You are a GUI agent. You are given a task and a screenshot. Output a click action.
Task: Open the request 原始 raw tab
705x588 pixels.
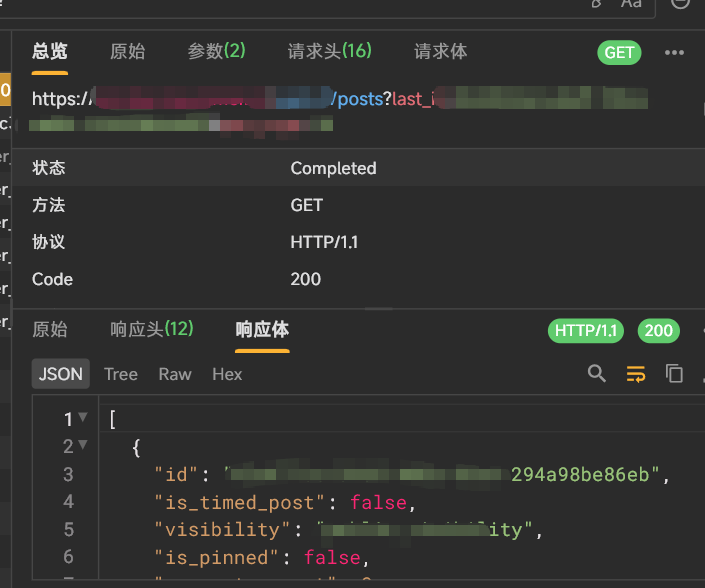click(x=127, y=52)
